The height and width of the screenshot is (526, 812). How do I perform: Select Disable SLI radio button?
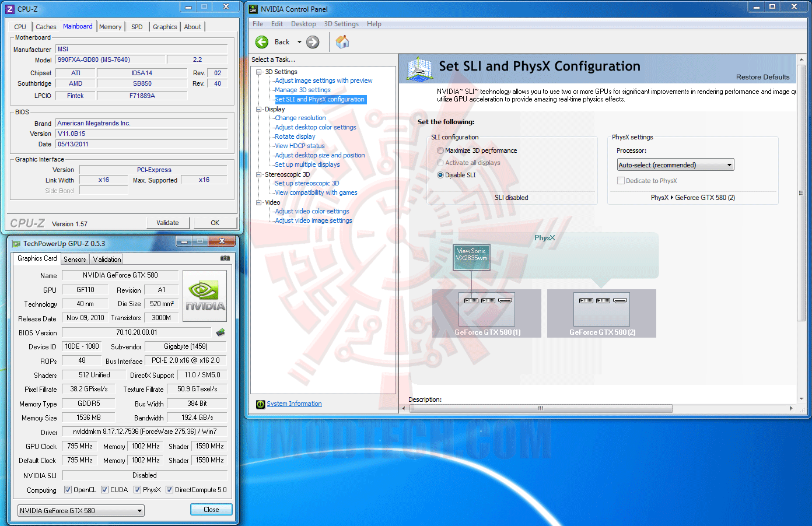click(440, 175)
